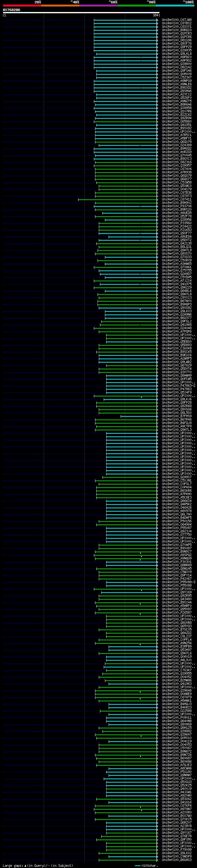
Task: Select the UniRef100_A9PDC0 hit
Action: coord(177,57)
